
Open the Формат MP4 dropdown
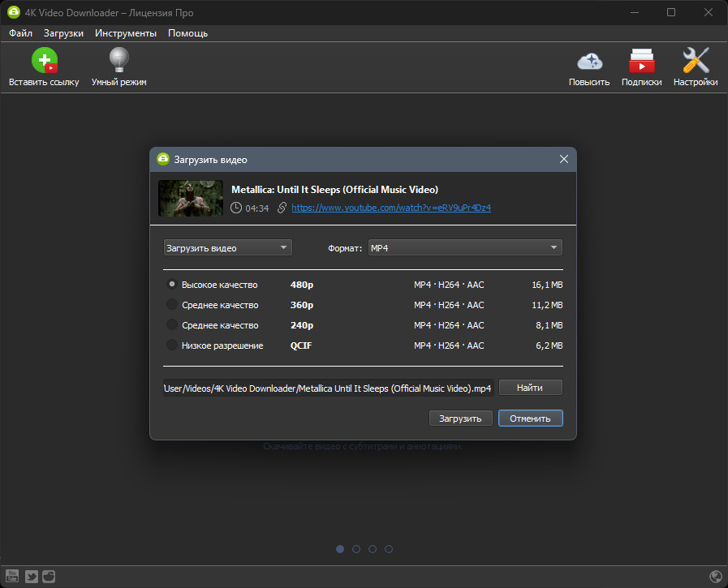[465, 248]
